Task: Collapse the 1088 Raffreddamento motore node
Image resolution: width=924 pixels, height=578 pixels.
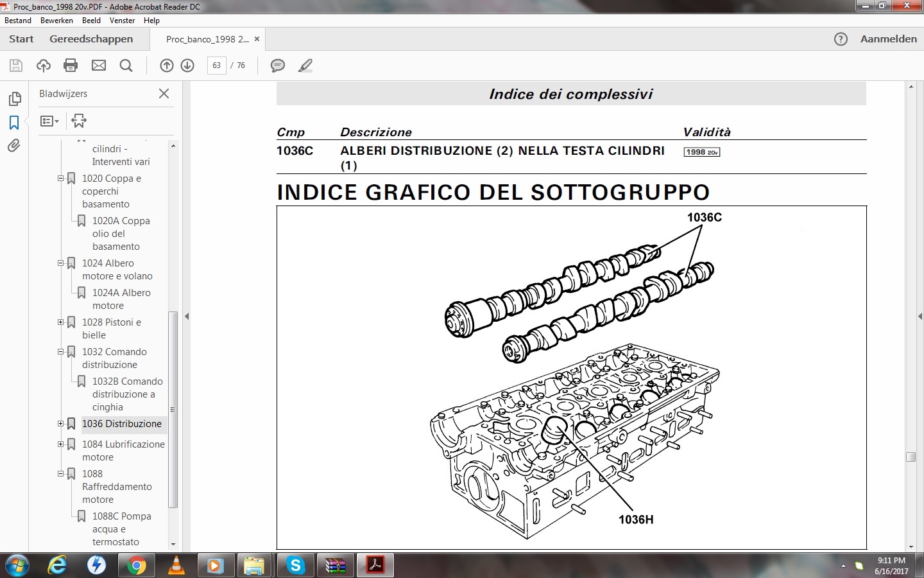Action: 61,474
